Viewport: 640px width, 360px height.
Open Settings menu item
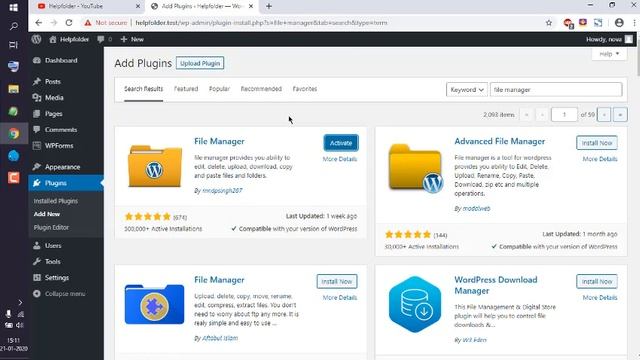(x=56, y=278)
